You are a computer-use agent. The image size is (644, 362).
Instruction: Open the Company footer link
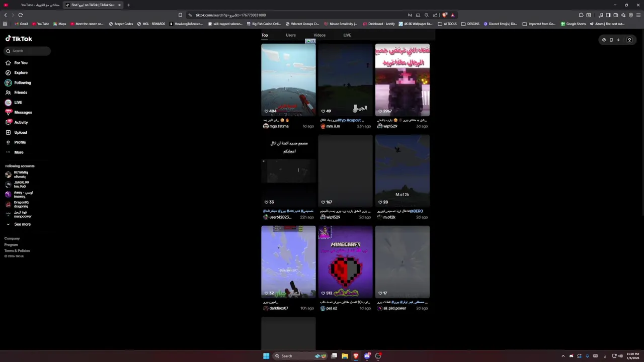pos(12,238)
